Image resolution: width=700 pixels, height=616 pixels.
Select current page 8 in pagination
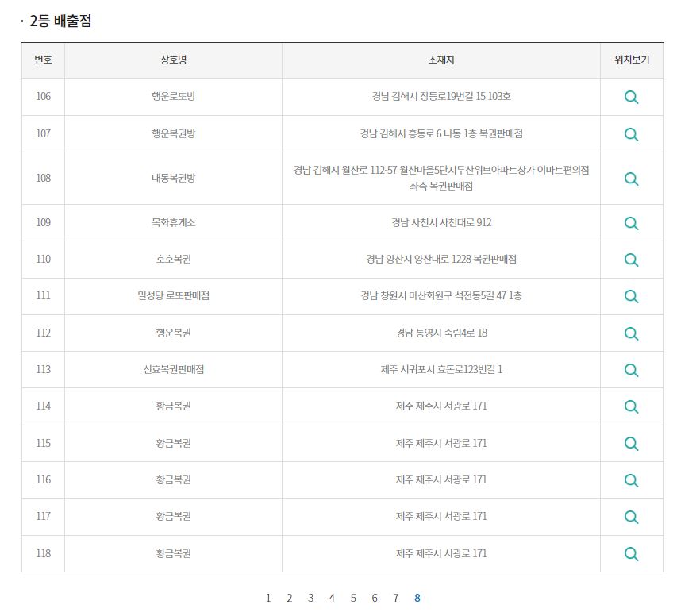click(x=417, y=598)
